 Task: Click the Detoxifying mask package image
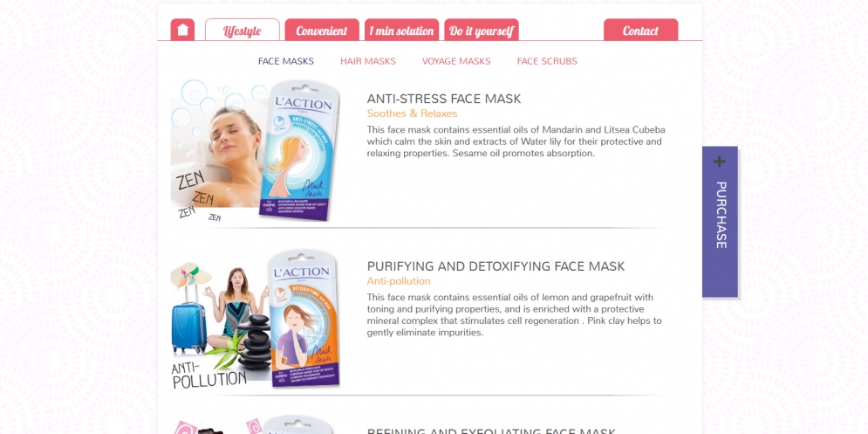pos(304,318)
